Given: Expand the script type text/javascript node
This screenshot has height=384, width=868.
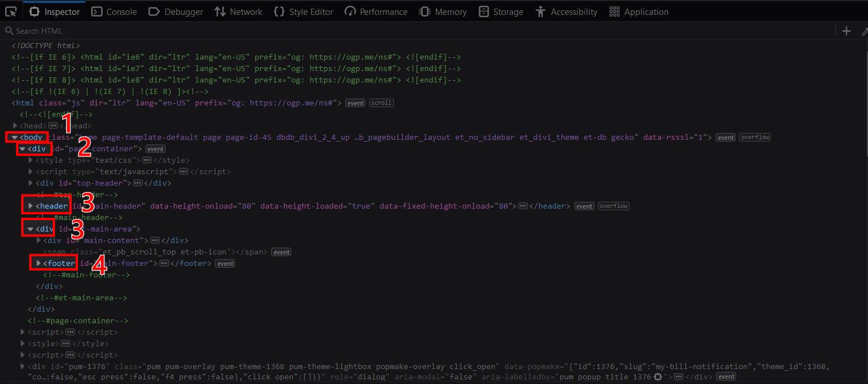Looking at the screenshot, I should coord(31,171).
